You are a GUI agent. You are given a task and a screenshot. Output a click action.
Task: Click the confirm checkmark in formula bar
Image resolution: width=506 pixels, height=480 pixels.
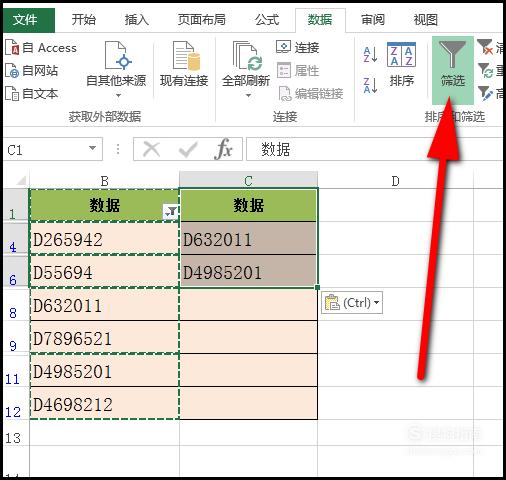188,149
